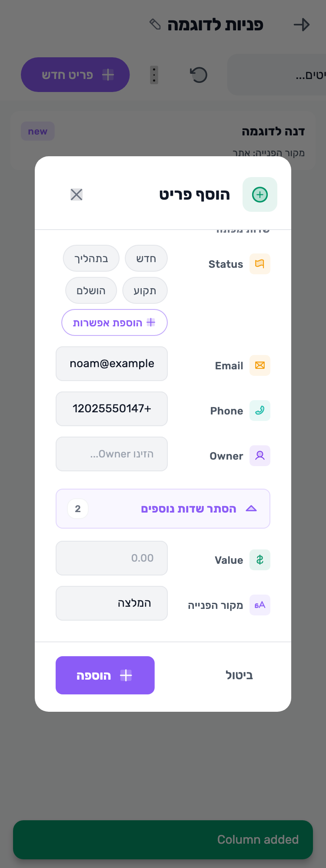Click into the Owner input field
Image resolution: width=326 pixels, height=868 pixels.
[112, 454]
